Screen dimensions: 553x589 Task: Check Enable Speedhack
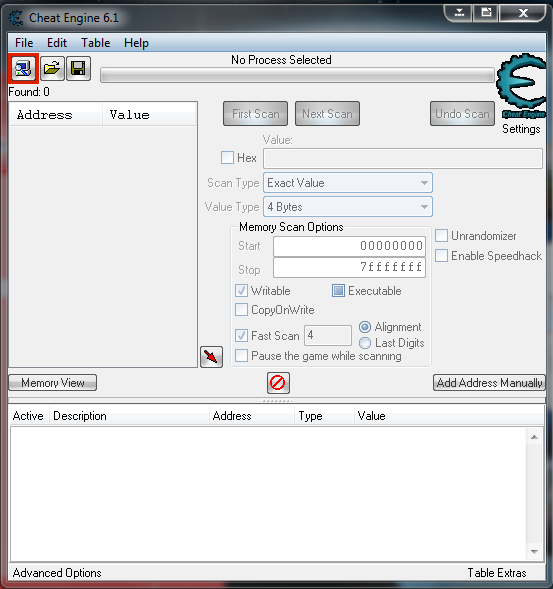441,255
